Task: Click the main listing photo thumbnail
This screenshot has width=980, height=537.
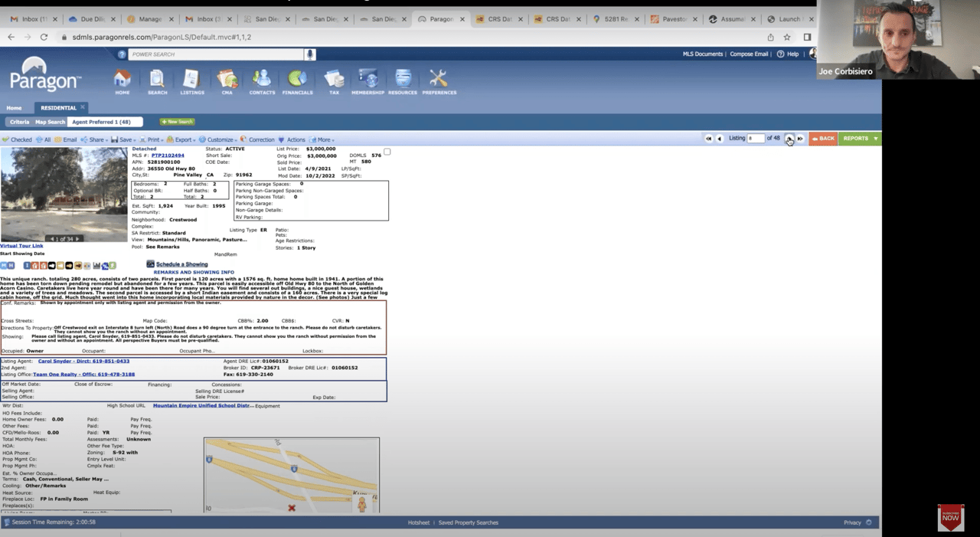Action: click(64, 195)
